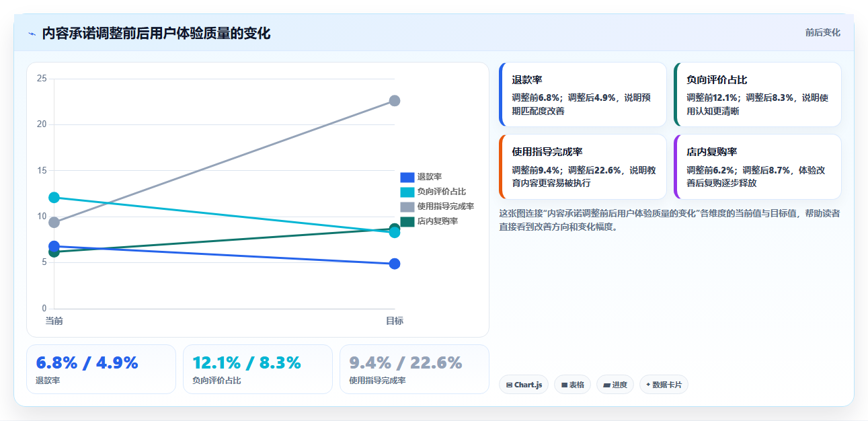The image size is (868, 421).
Task: Toggle the 负向评价占比 legend label
Action: click(441, 192)
